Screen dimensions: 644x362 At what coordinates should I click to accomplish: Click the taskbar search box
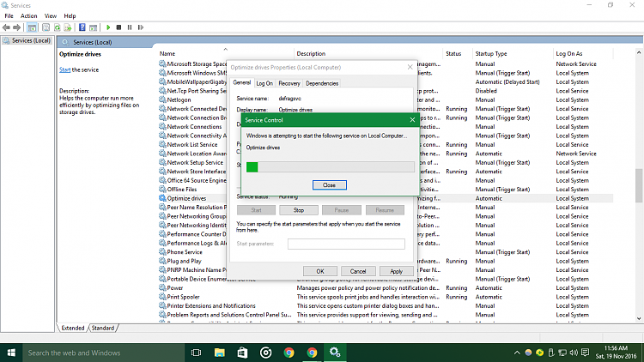click(103, 353)
